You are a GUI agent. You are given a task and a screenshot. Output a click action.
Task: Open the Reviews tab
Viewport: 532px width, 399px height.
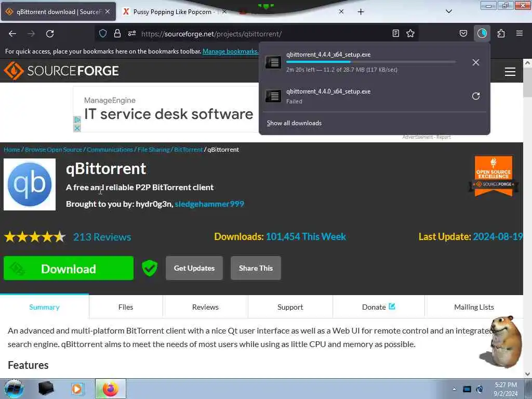205,307
